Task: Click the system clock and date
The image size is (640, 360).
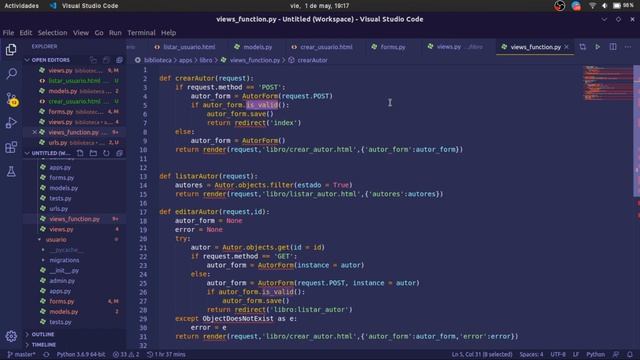Action: (320, 6)
